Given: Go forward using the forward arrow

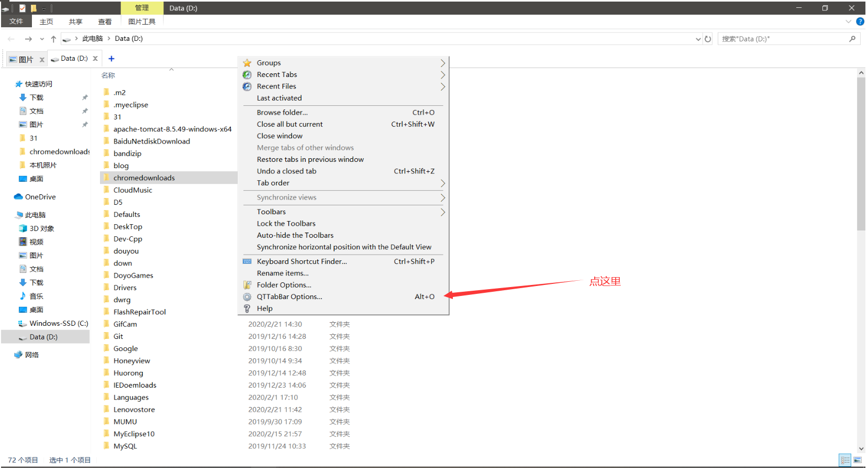Looking at the screenshot, I should [x=28, y=39].
